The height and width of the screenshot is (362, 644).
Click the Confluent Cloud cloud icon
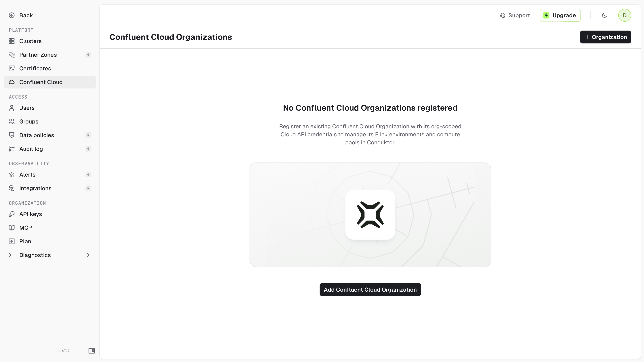coord(12,82)
